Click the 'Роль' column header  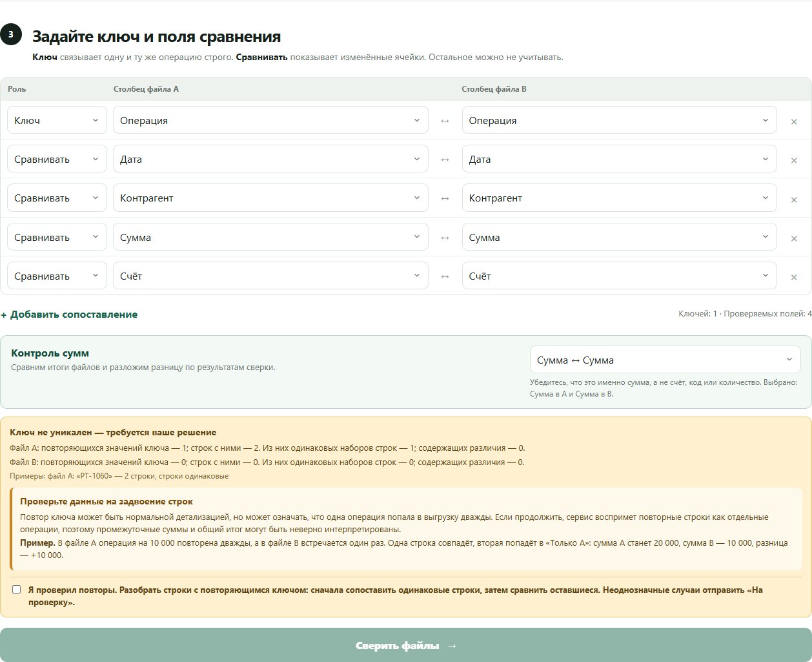click(17, 89)
